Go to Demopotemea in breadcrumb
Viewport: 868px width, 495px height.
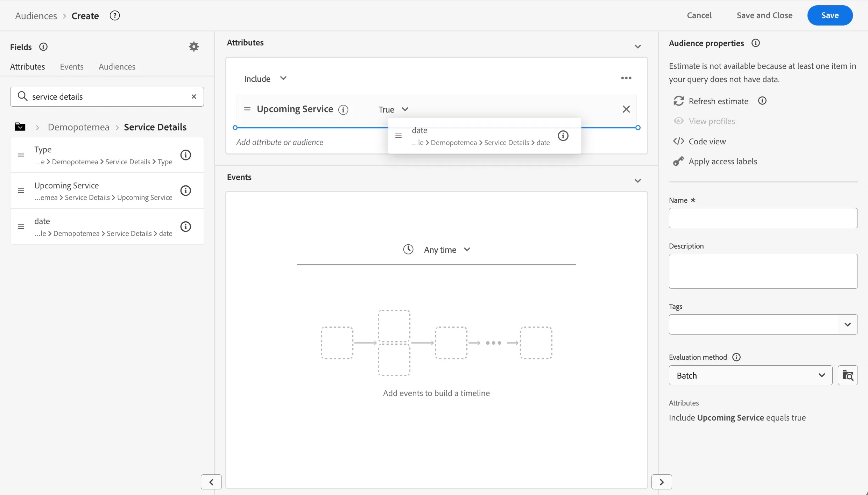(x=78, y=127)
